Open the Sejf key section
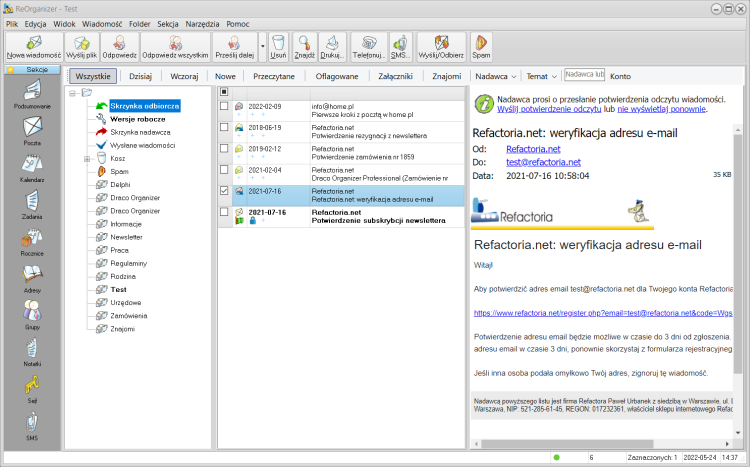This screenshot has height=467, width=750. coord(32,389)
